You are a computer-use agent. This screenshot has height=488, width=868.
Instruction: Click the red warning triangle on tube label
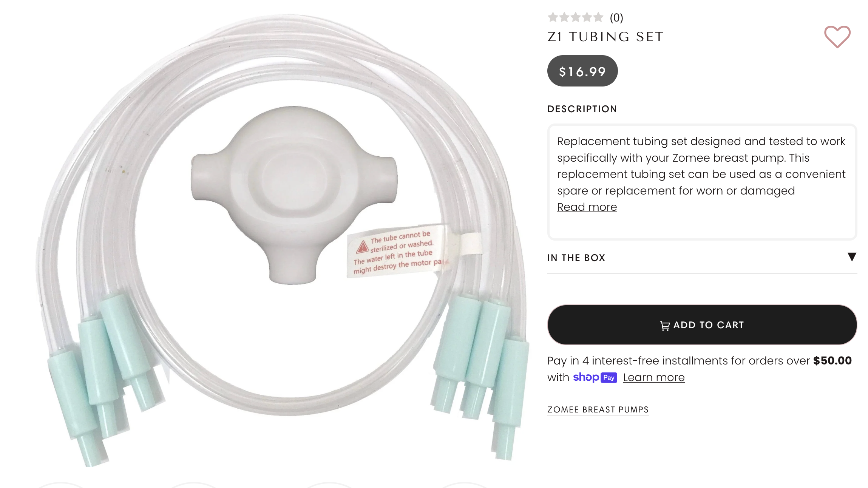pyautogui.click(x=362, y=247)
